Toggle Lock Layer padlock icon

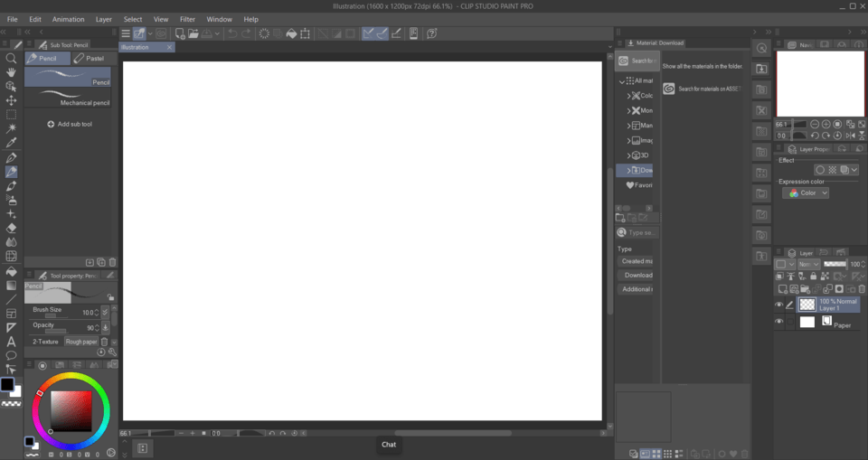click(x=813, y=276)
